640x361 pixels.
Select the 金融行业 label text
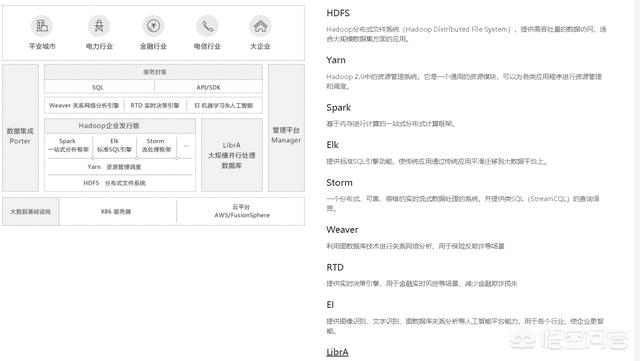153,46
